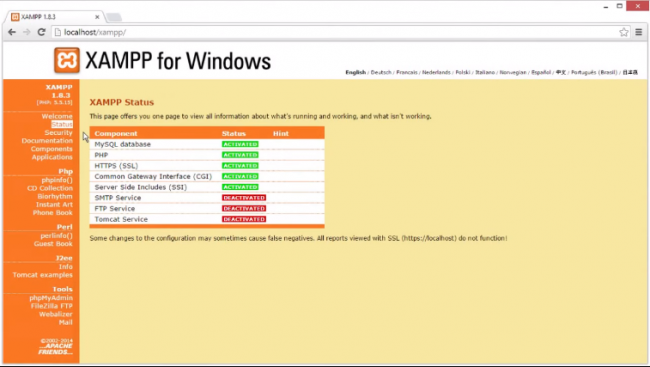Open the Instant Art link
650x367 pixels.
(x=54, y=204)
